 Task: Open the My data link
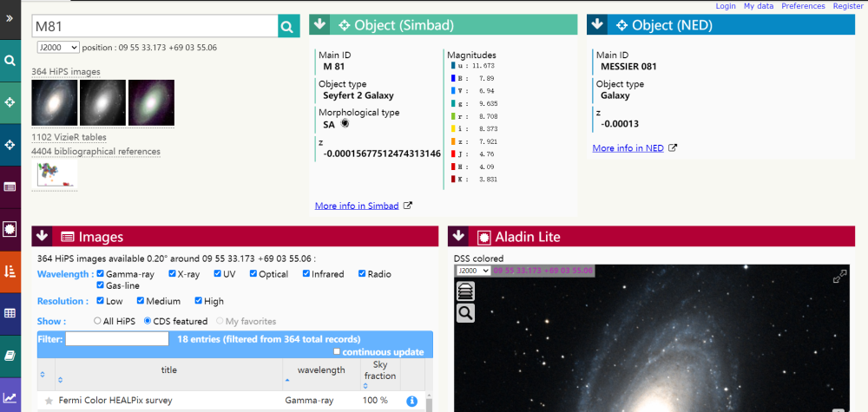[x=758, y=6]
